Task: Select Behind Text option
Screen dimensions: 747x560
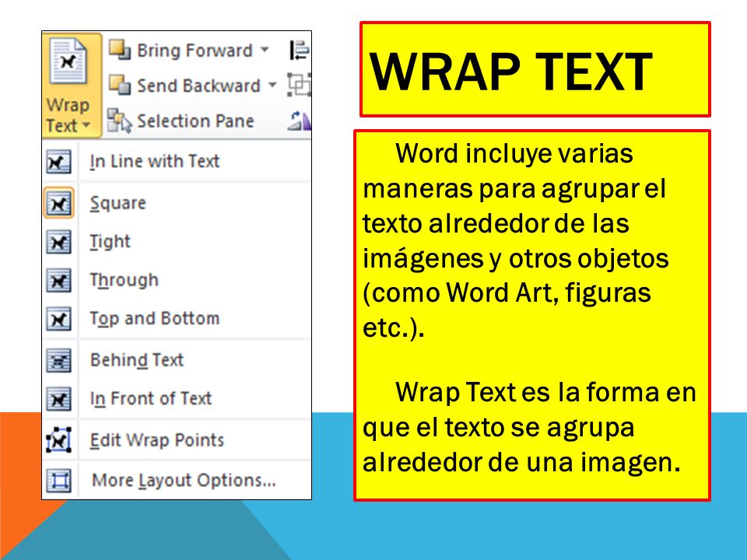Action: (137, 360)
